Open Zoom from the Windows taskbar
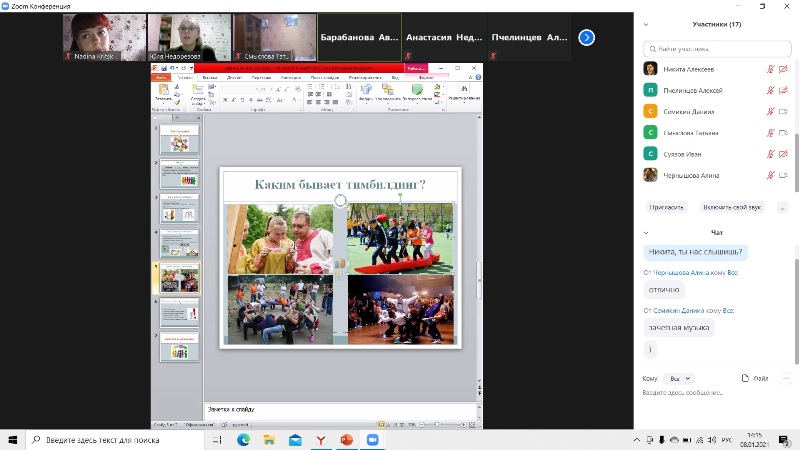The image size is (800, 450). click(373, 440)
